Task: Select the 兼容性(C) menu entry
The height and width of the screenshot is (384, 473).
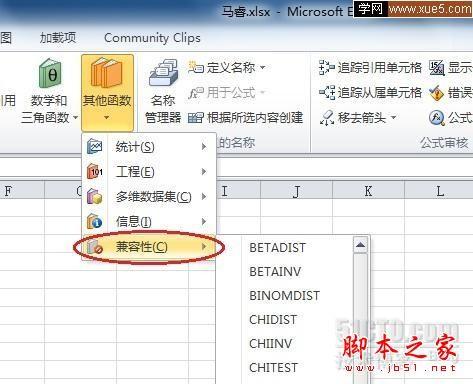Action: 149,247
